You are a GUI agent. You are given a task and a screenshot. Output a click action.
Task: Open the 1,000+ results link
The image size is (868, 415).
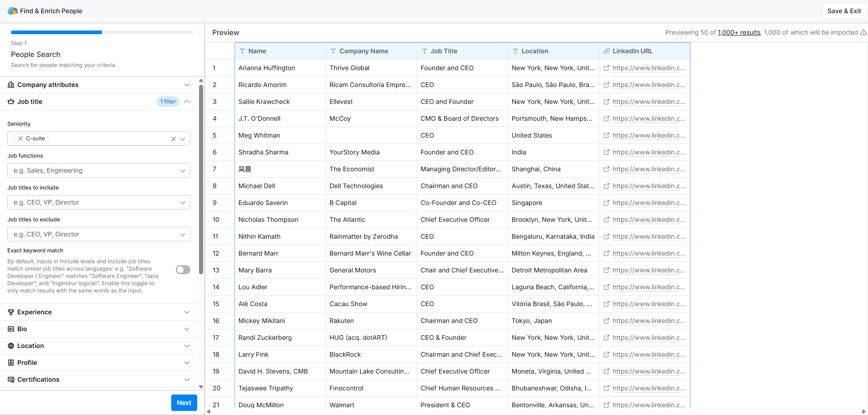738,32
